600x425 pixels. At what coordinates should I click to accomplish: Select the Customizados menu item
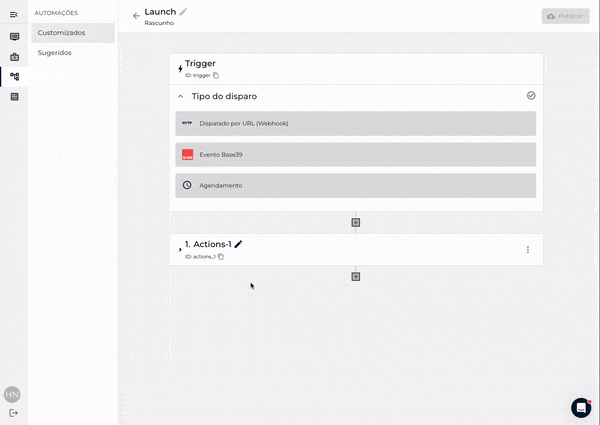[73, 33]
